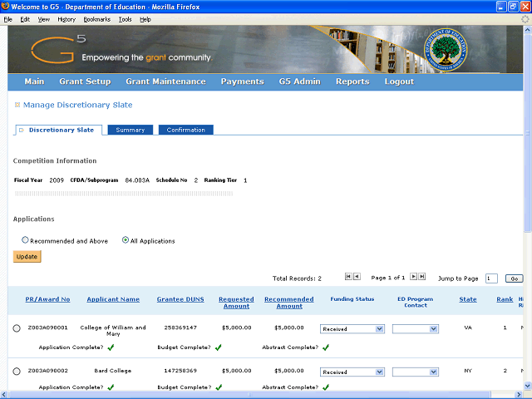Open the Grant Maintenance menu
The height and width of the screenshot is (399, 532).
click(165, 81)
